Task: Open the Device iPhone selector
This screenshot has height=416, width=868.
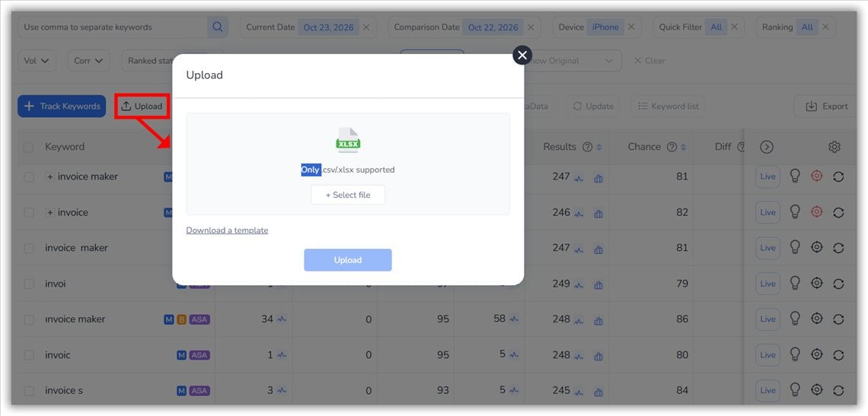Action: pyautogui.click(x=605, y=27)
